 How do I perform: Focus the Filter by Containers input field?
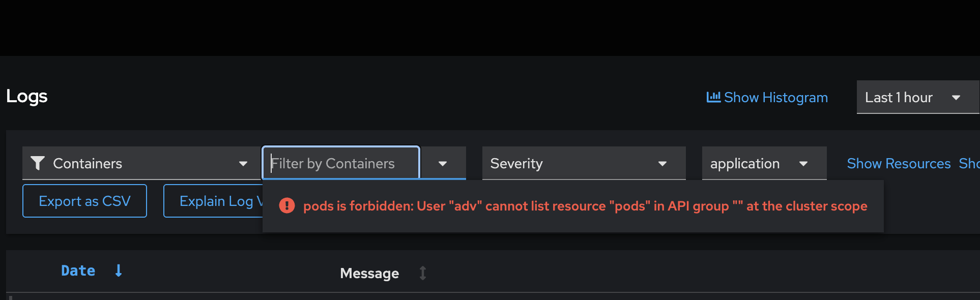tap(341, 163)
